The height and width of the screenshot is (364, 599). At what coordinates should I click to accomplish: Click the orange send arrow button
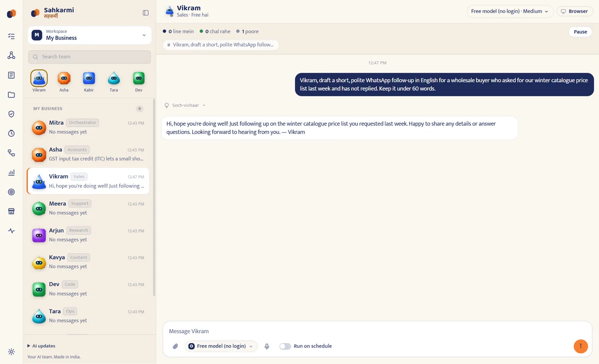coord(581,346)
